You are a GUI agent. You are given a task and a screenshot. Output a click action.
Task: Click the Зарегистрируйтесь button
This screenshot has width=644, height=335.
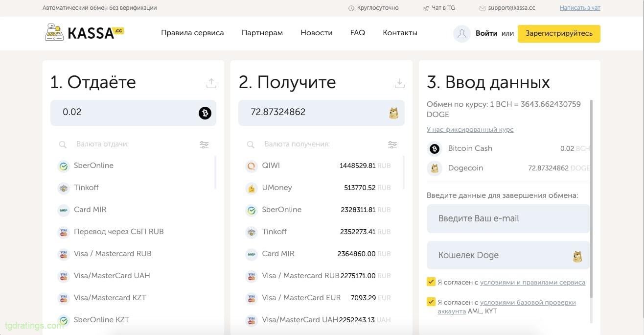click(x=559, y=34)
